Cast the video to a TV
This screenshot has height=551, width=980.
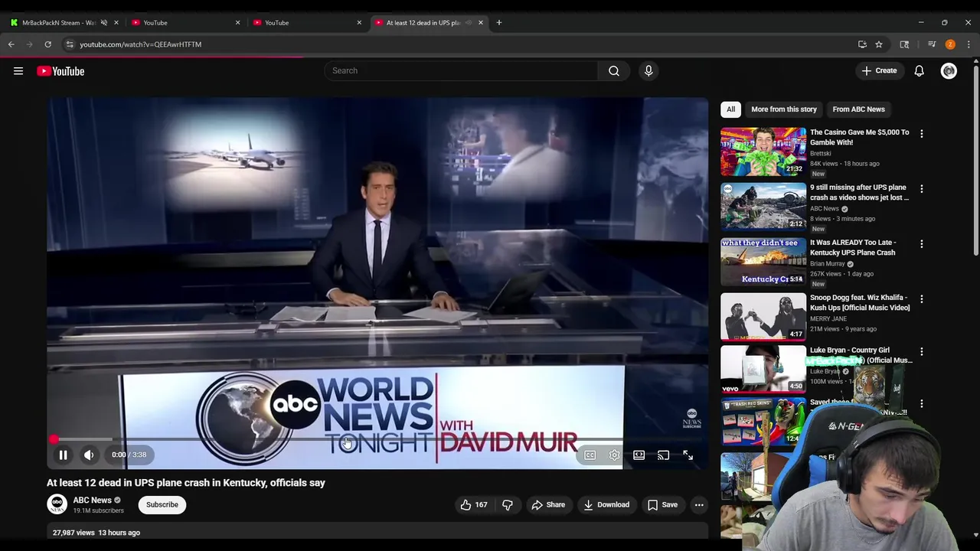(x=663, y=455)
